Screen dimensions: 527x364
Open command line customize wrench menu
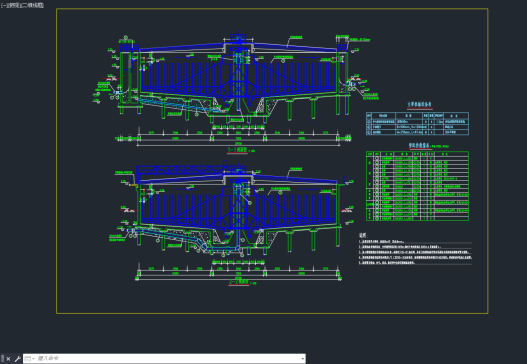click(17, 359)
